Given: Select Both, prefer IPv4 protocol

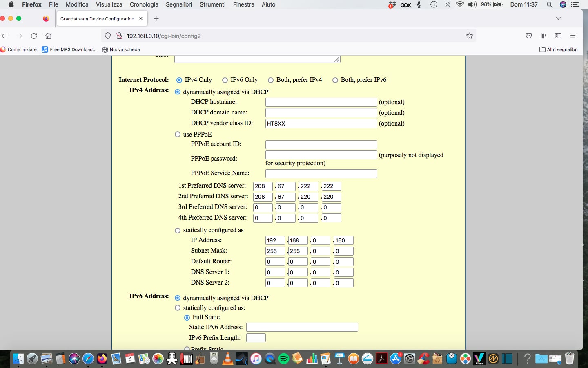Looking at the screenshot, I should 271,80.
